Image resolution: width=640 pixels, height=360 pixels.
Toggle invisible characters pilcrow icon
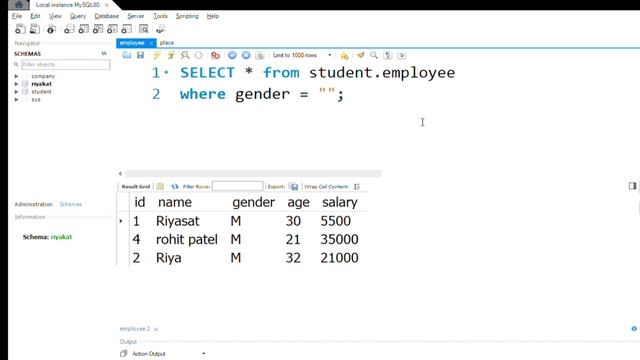[x=388, y=55]
